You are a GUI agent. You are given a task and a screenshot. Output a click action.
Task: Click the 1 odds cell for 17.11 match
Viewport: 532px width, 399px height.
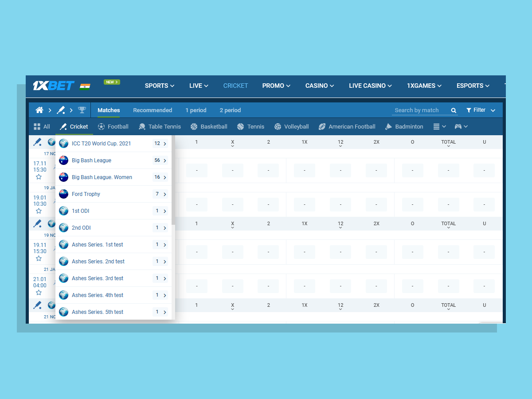point(196,171)
